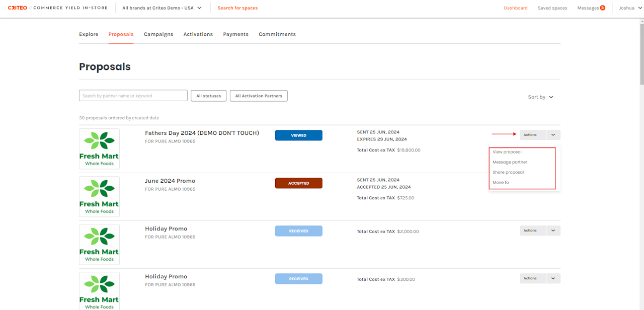Select View proposal from the Actions menu
This screenshot has height=310, width=644.
click(x=507, y=152)
